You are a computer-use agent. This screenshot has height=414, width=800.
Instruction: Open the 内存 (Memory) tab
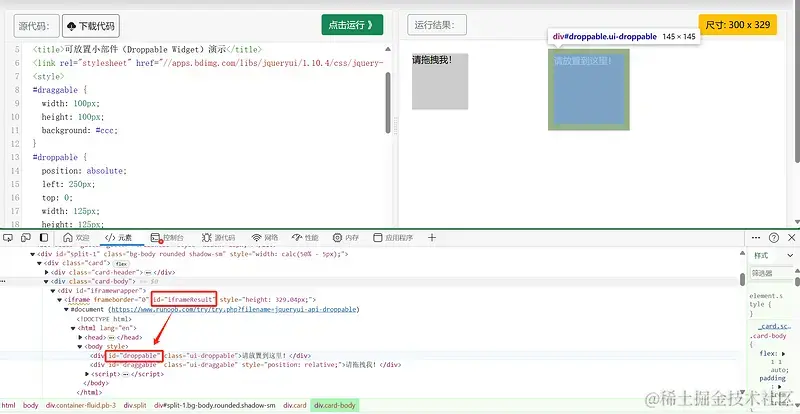(346, 238)
